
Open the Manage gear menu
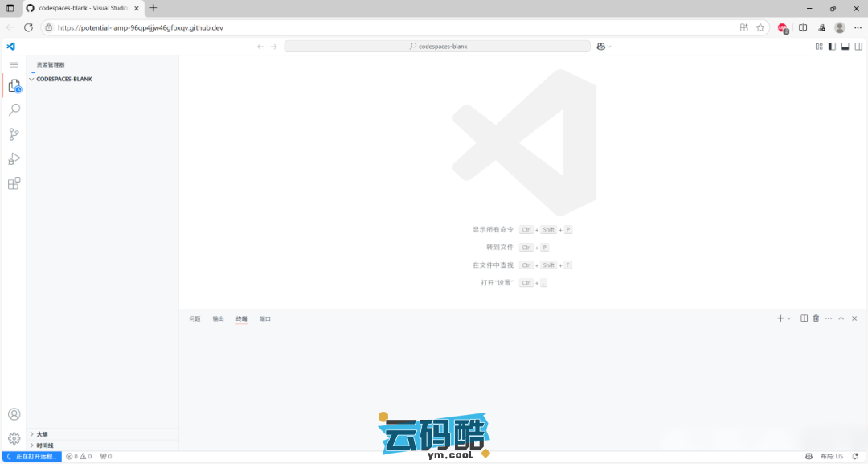click(x=14, y=438)
